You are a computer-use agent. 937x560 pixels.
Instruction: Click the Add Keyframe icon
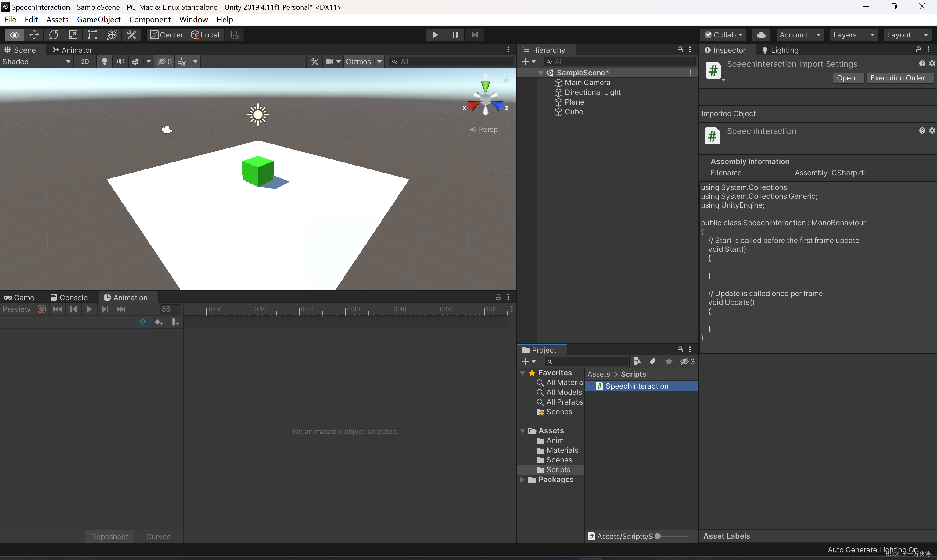coord(159,322)
